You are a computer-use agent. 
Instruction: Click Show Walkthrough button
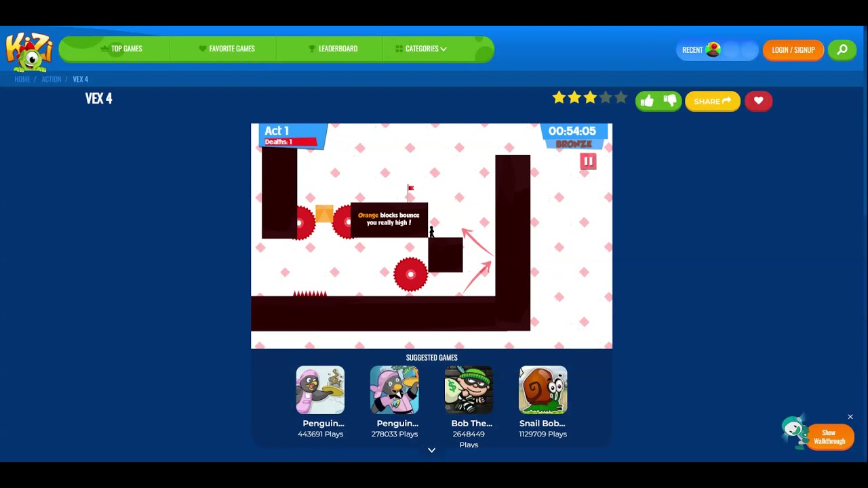click(x=829, y=436)
